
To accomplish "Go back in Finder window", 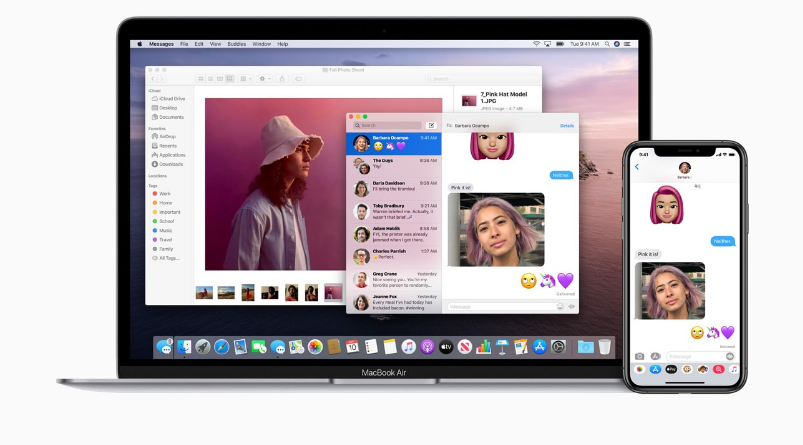I will pyautogui.click(x=153, y=79).
